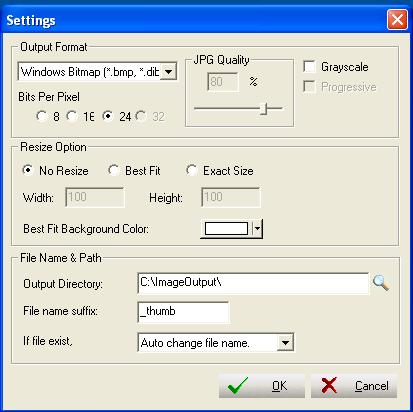Open the output format dropdown
The height and width of the screenshot is (412, 413).
(168, 72)
